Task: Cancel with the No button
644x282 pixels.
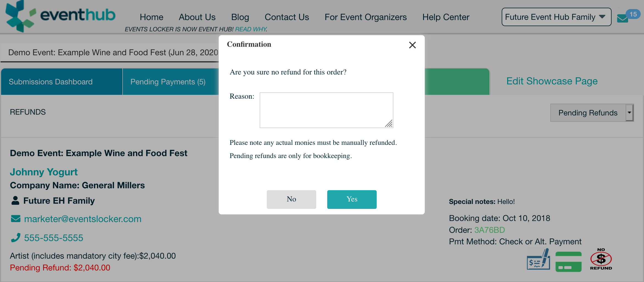Action: coord(291,199)
